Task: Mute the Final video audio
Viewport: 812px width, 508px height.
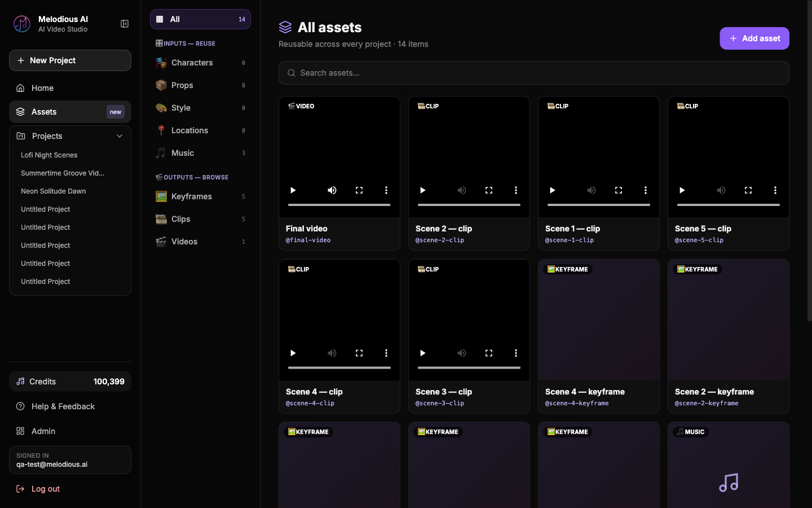Action: pos(332,190)
